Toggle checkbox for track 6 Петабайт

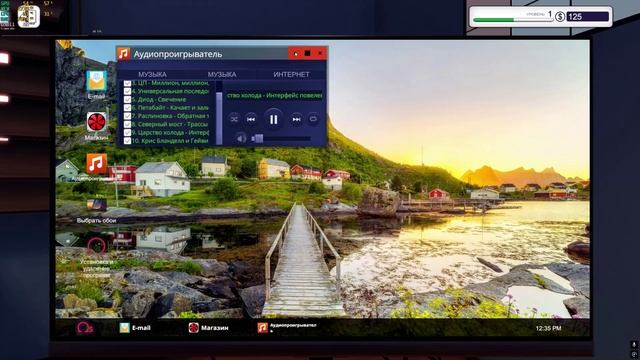[x=127, y=108]
